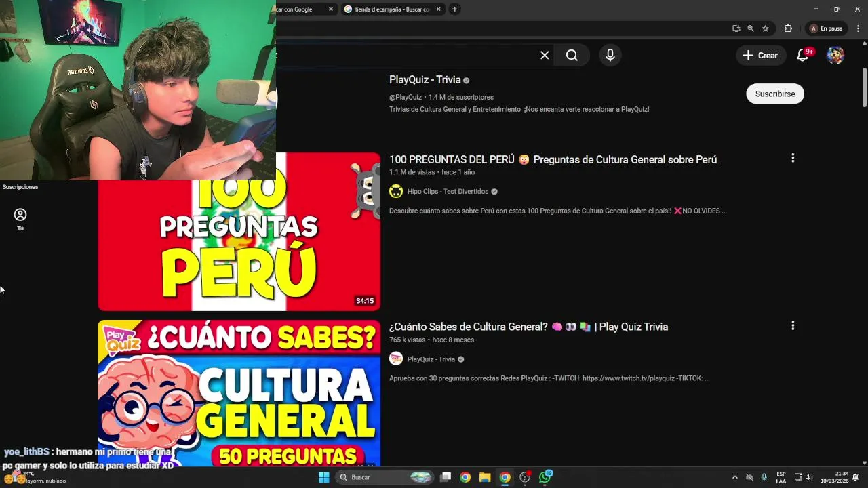The height and width of the screenshot is (488, 868).
Task: Open the OBS Studio taskbar icon
Action: [525, 477]
